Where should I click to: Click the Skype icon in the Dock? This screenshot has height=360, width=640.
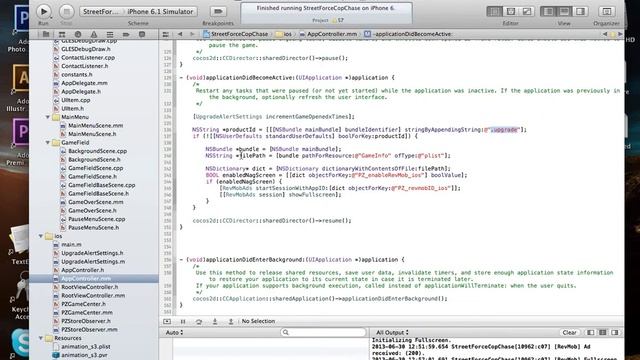point(20,342)
